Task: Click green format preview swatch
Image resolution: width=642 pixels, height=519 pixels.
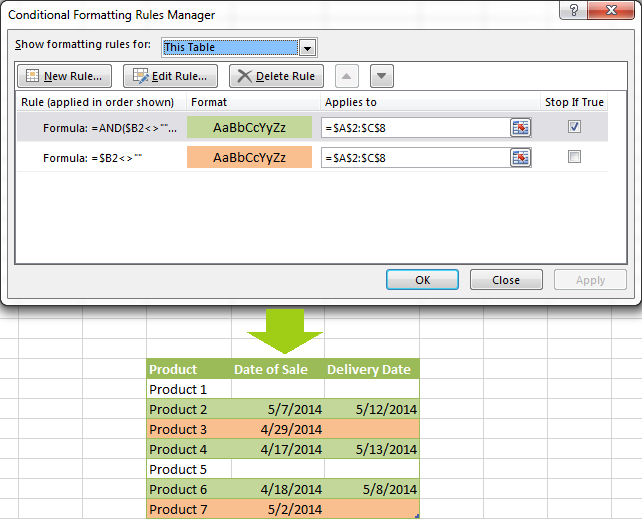Action: (x=249, y=127)
